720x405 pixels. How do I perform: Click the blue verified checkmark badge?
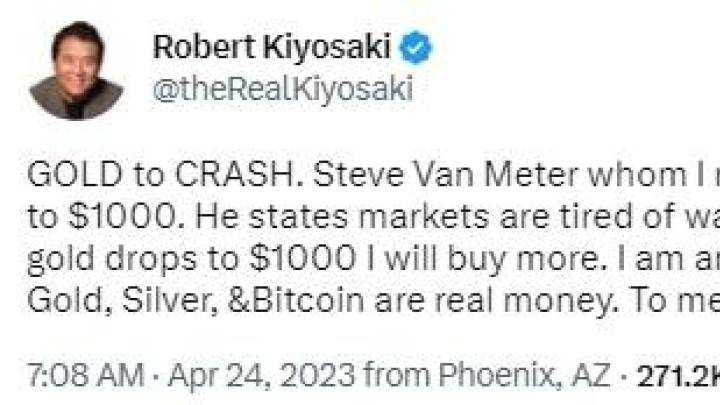tap(416, 48)
